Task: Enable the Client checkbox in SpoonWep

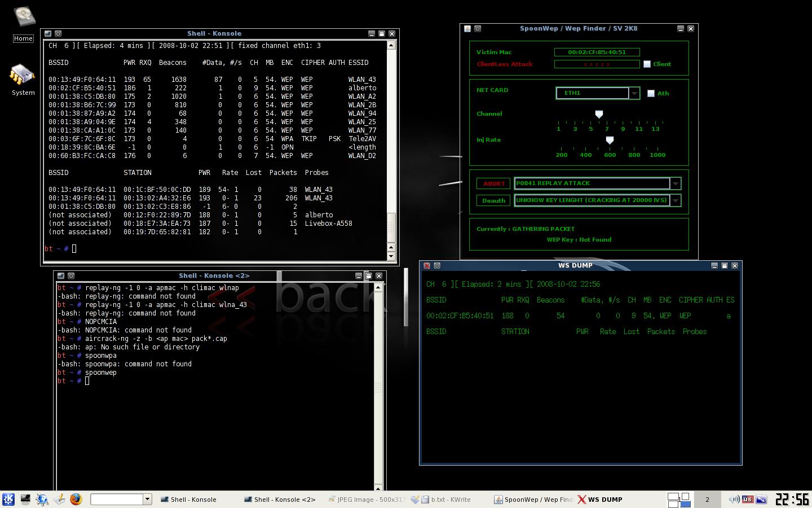Action: (x=647, y=64)
